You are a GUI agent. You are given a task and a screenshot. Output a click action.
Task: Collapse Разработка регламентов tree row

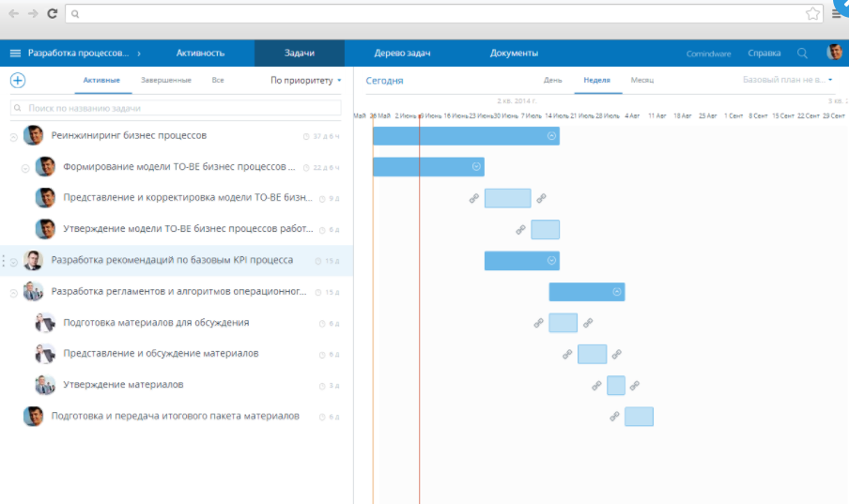13,294
